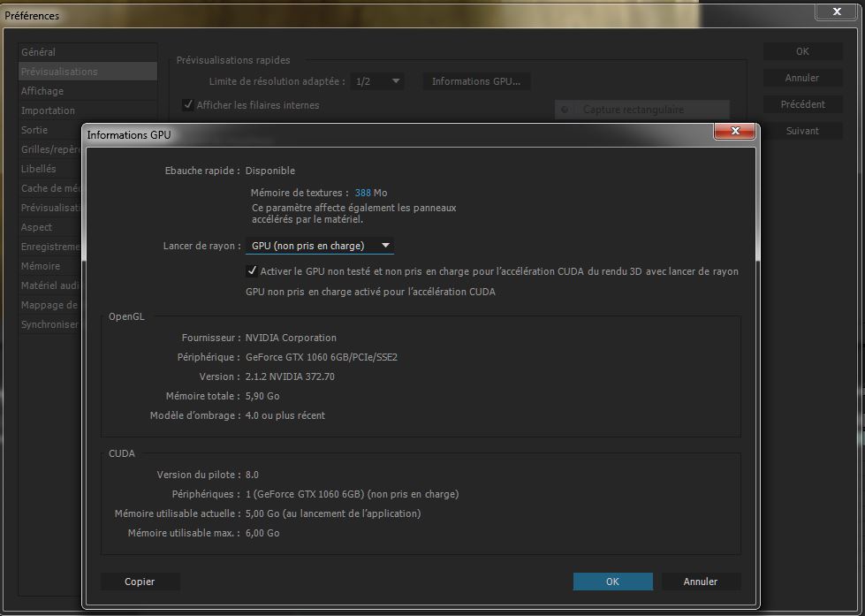Select the Prévisualisations category

click(59, 72)
